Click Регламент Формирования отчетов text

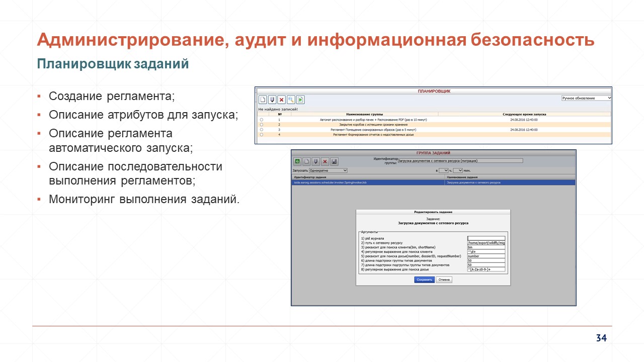point(373,134)
